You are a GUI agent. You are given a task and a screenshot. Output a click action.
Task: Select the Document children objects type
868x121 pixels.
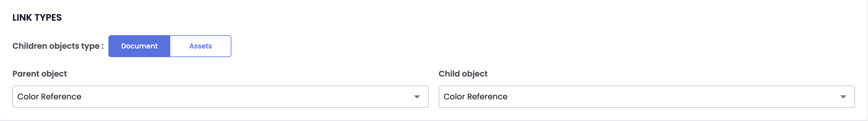(x=139, y=46)
